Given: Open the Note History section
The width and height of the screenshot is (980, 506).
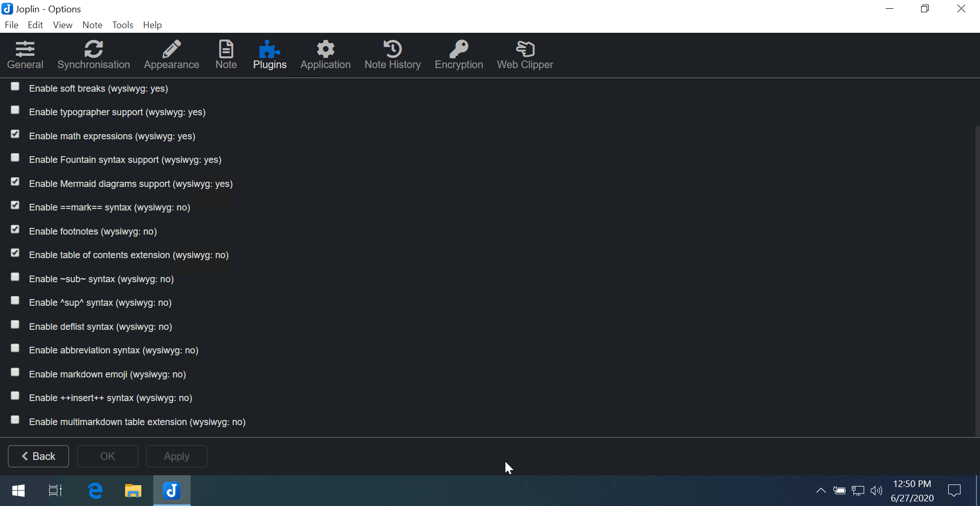Looking at the screenshot, I should [x=393, y=54].
